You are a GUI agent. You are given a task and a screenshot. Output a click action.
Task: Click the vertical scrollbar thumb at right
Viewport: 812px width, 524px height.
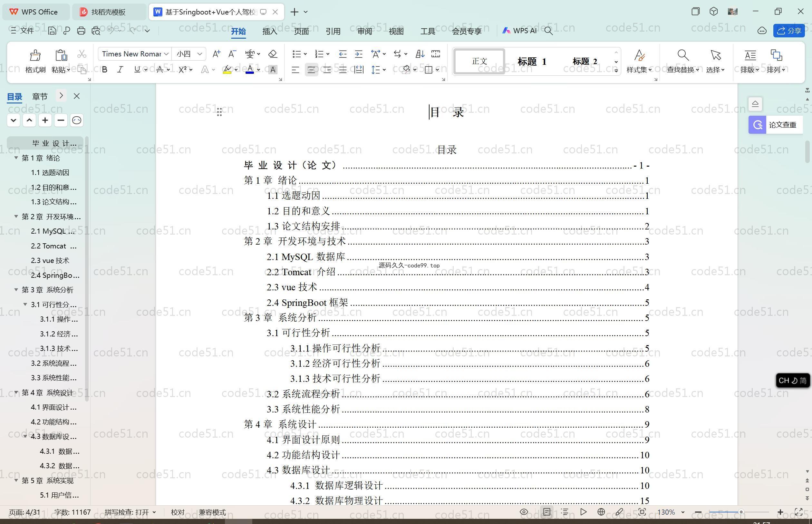[807, 151]
